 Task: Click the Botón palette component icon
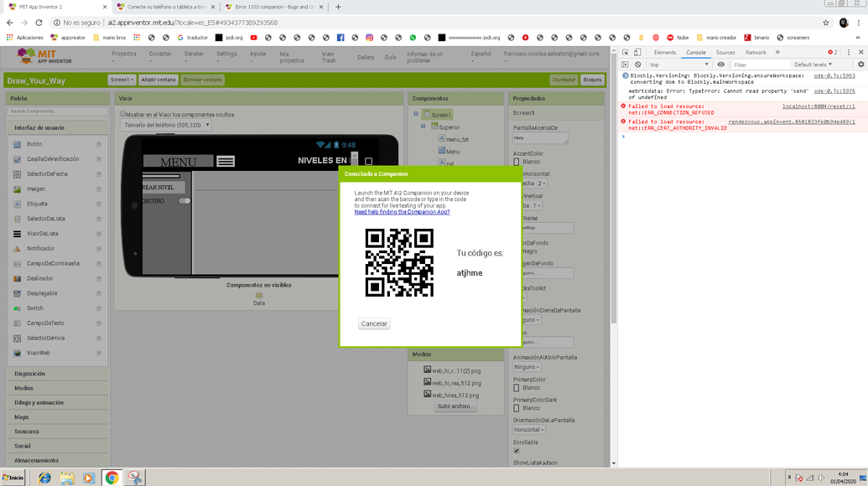(x=17, y=144)
